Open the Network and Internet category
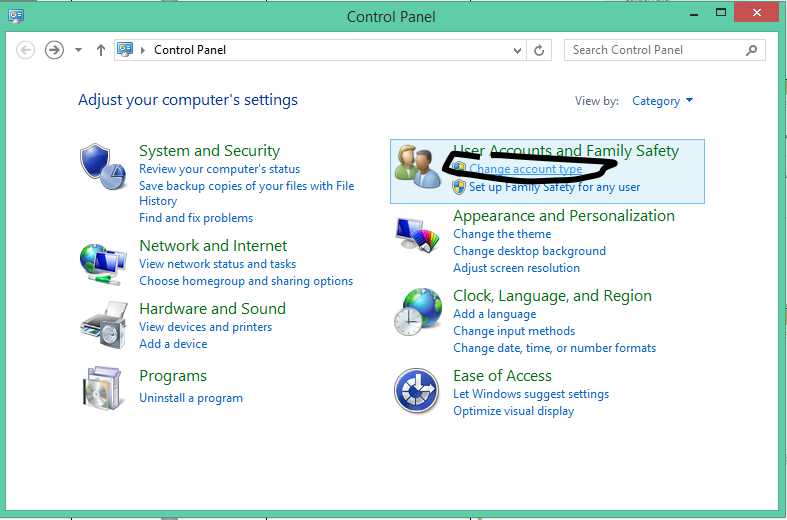Screen dimensions: 787x520 click(x=213, y=245)
